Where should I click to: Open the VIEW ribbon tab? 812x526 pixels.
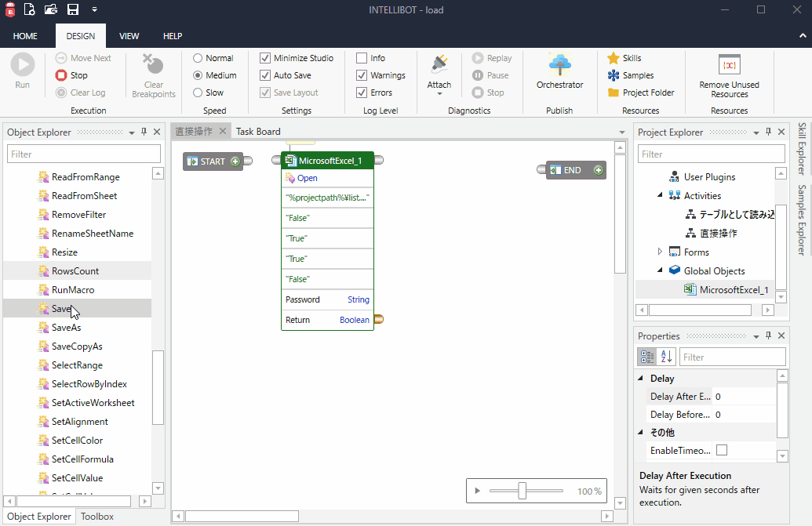(129, 35)
